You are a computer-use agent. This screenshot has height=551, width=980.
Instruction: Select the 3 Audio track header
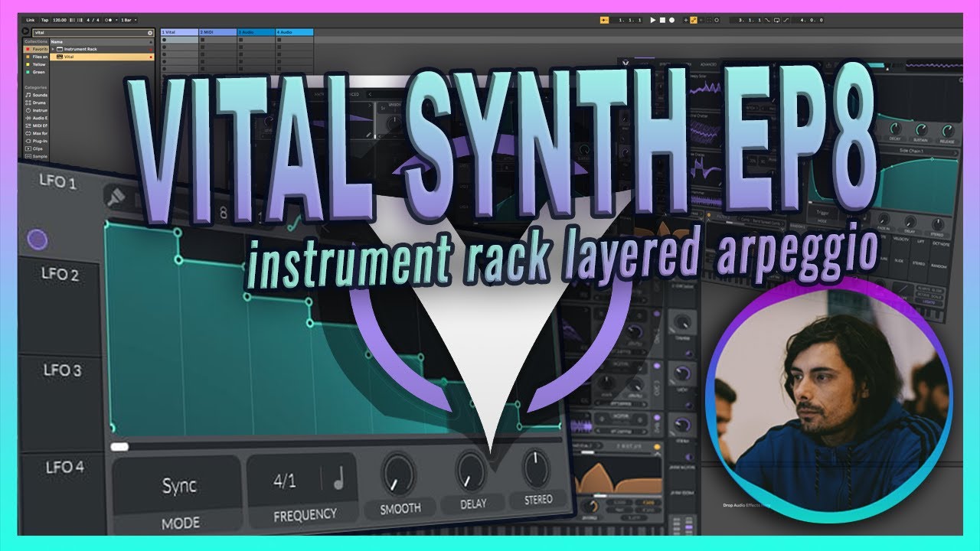point(256,32)
